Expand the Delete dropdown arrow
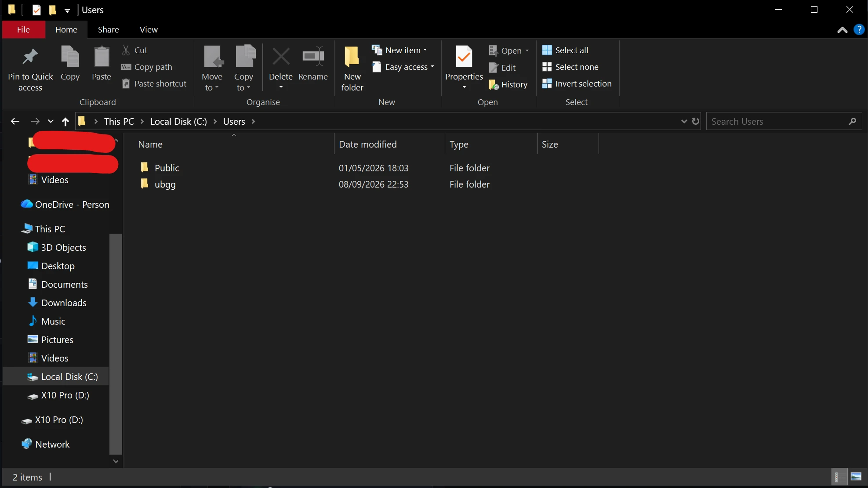Viewport: 868px width, 488px height. 281,87
